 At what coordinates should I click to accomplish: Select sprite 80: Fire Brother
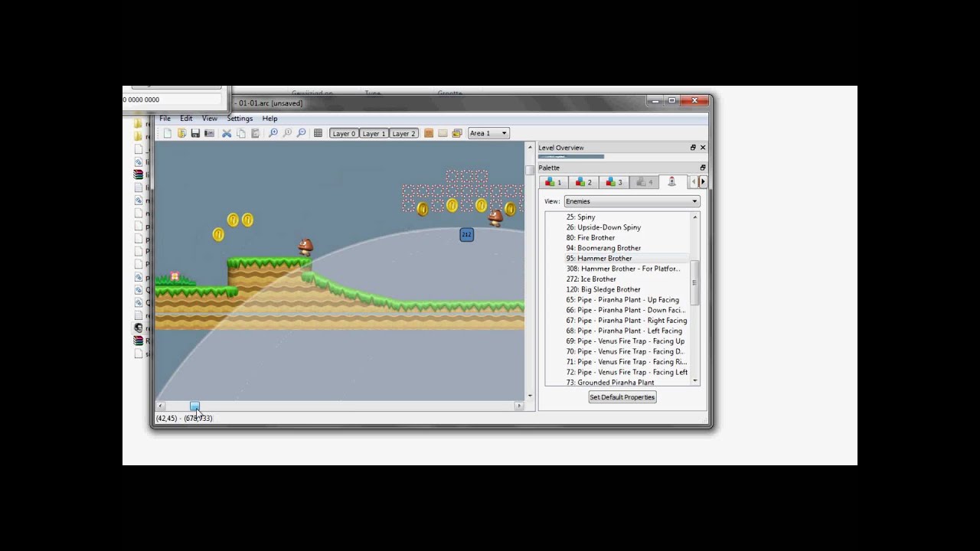coord(590,237)
